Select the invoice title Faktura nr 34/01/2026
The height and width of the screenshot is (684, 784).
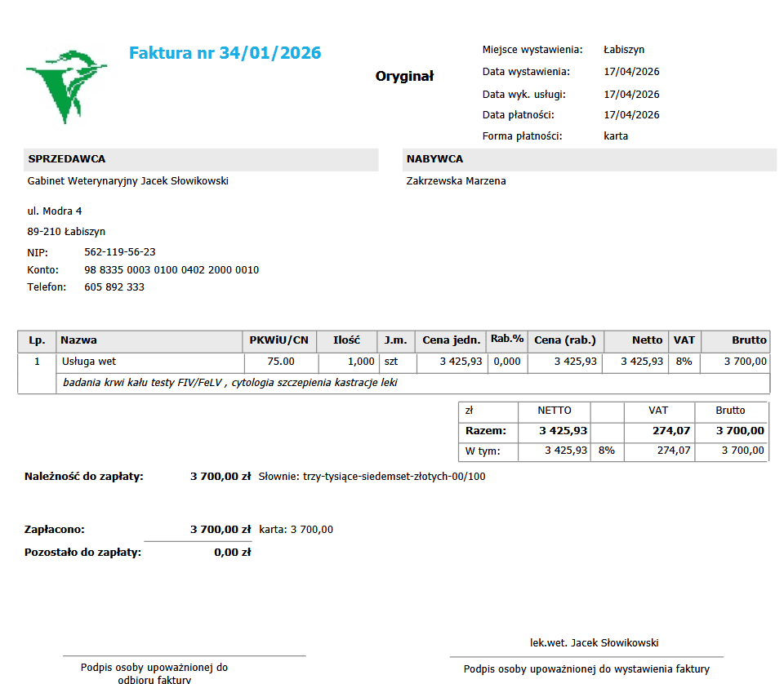click(x=225, y=53)
